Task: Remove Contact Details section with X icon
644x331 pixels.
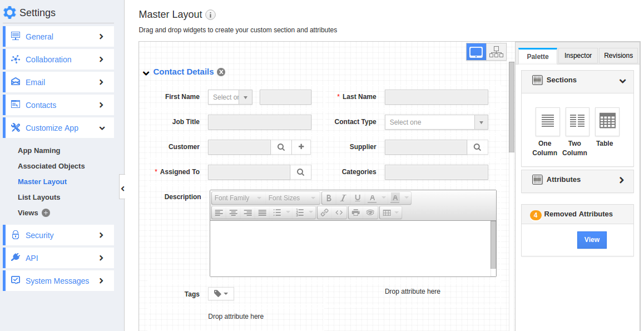Action: pyautogui.click(x=221, y=72)
